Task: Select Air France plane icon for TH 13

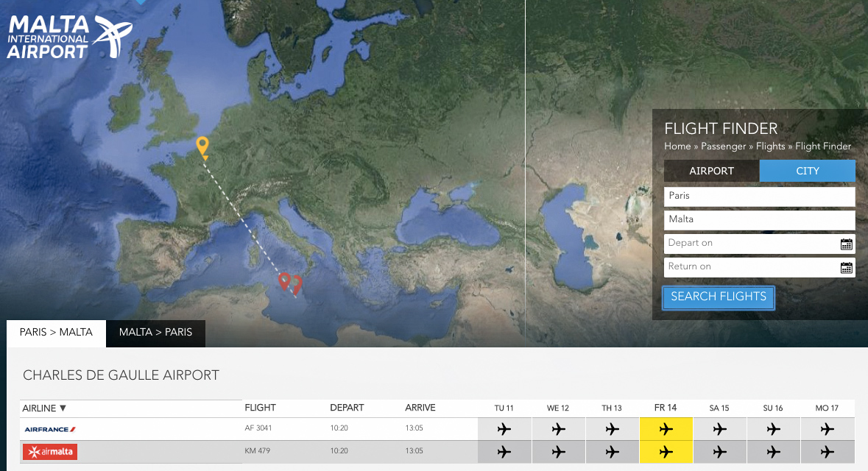Action: pyautogui.click(x=613, y=429)
